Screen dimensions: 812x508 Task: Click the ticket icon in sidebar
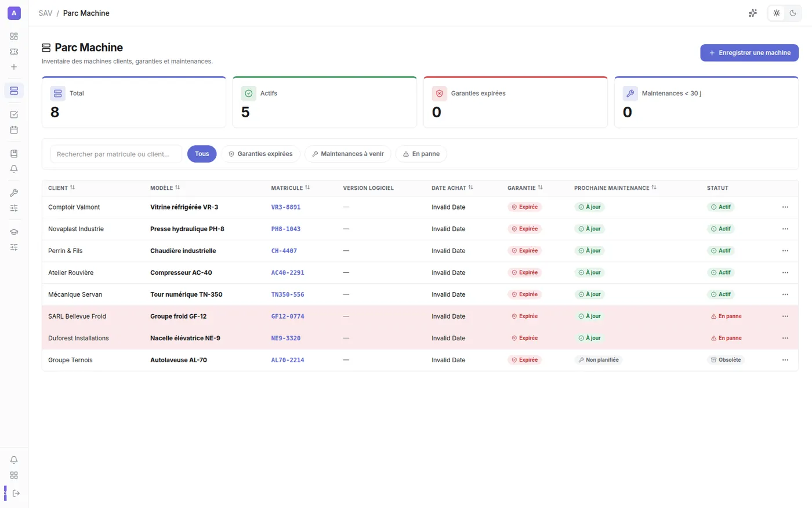point(14,52)
